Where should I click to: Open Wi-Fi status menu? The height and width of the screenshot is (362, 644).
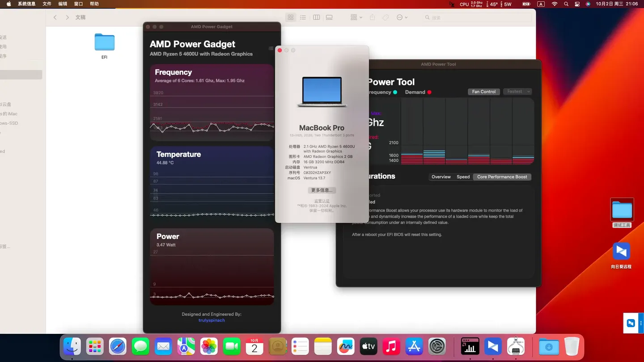tap(555, 4)
